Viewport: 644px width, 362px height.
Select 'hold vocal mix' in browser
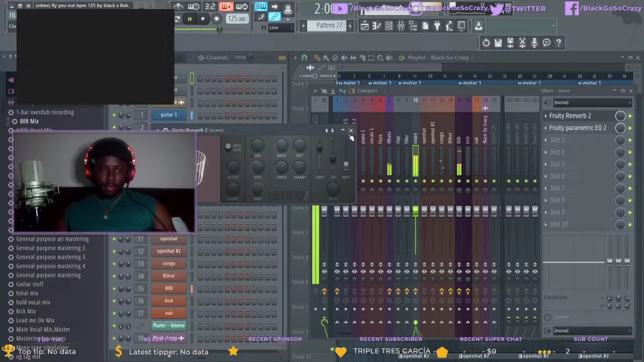(33, 303)
